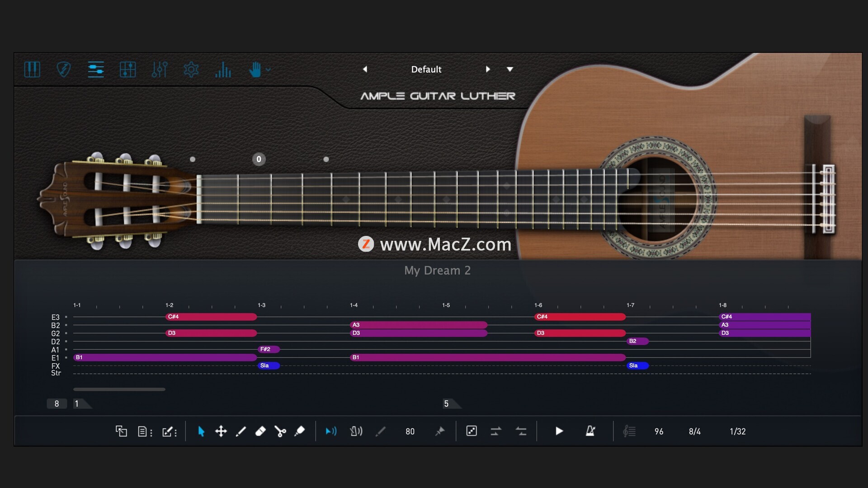Select the E3 string row label
Image resolution: width=868 pixels, height=488 pixels.
(x=55, y=317)
